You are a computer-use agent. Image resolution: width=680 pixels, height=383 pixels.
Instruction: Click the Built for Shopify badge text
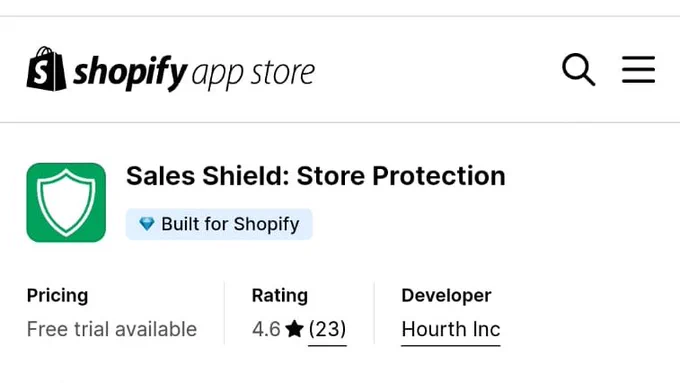(x=230, y=224)
